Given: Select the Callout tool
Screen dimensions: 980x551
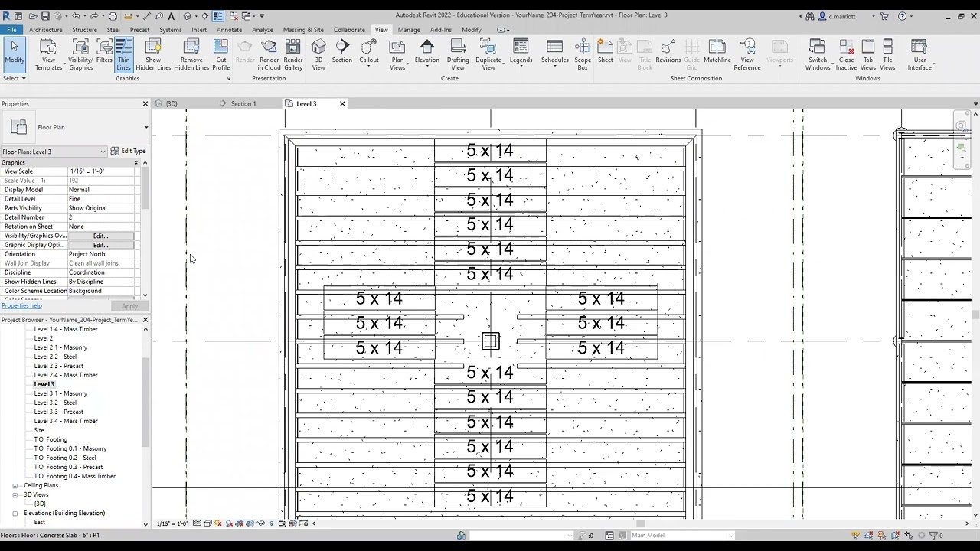Looking at the screenshot, I should (x=369, y=54).
